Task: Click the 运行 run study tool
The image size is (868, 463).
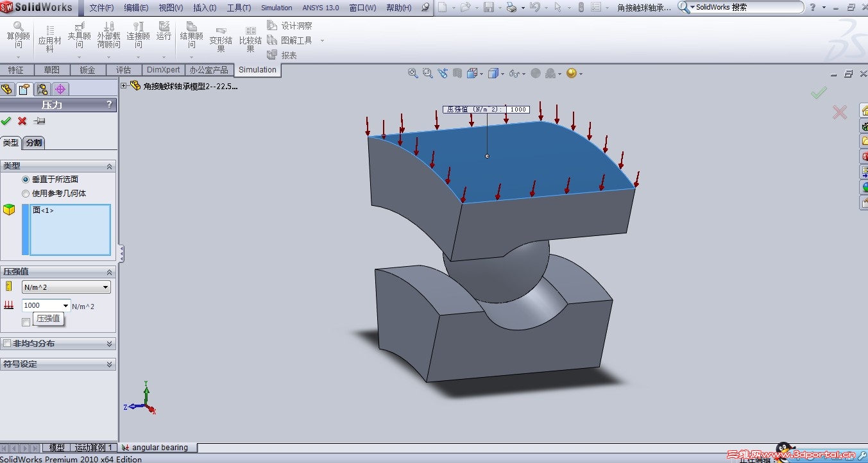Action: coord(164,32)
